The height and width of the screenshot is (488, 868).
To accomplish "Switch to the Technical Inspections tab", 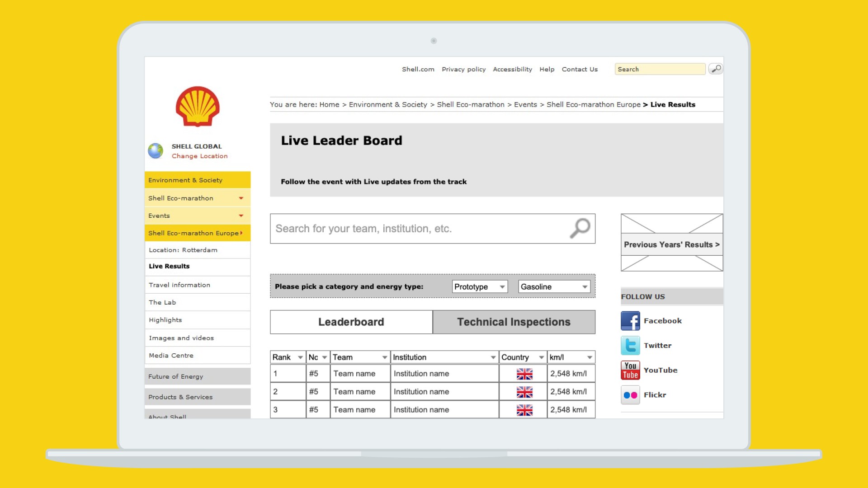I will (514, 322).
